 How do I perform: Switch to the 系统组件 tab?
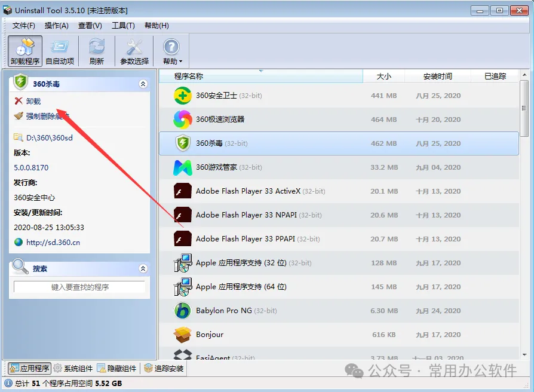click(73, 368)
